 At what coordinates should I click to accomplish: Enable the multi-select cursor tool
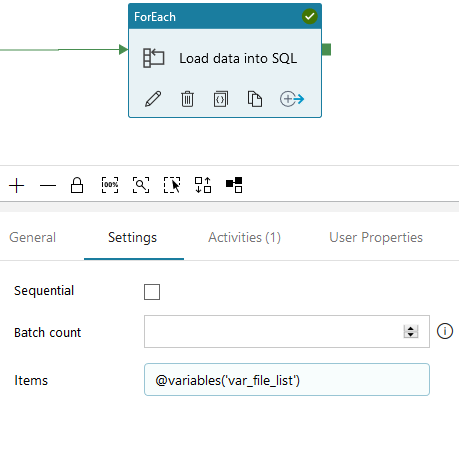pos(172,185)
